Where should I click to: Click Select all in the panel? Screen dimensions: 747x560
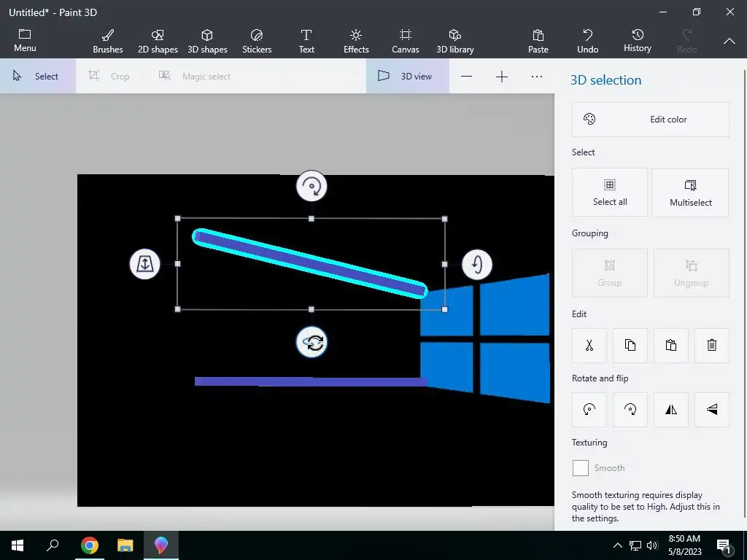coord(610,192)
